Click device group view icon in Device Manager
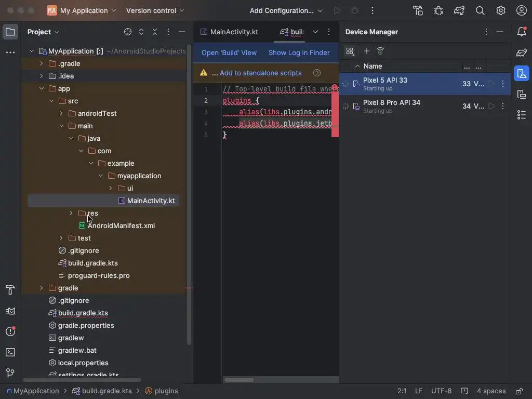Viewport: 532px width, 399px height. pos(350,51)
